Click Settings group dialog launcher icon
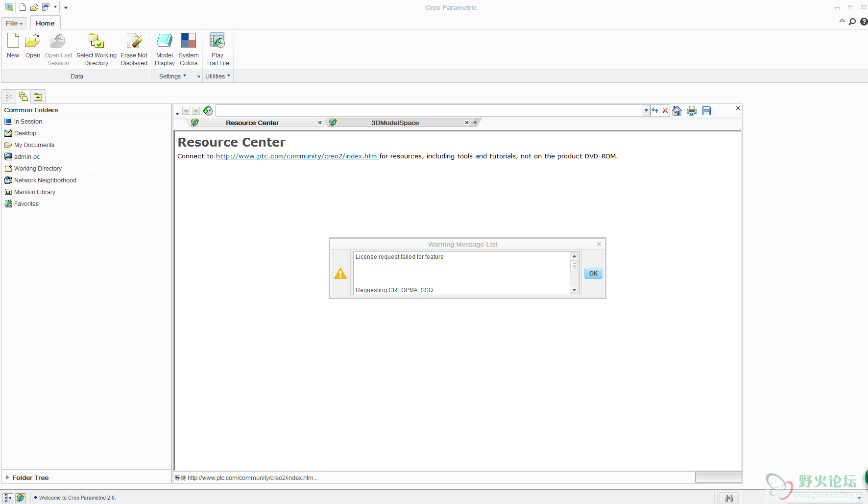 coord(198,76)
